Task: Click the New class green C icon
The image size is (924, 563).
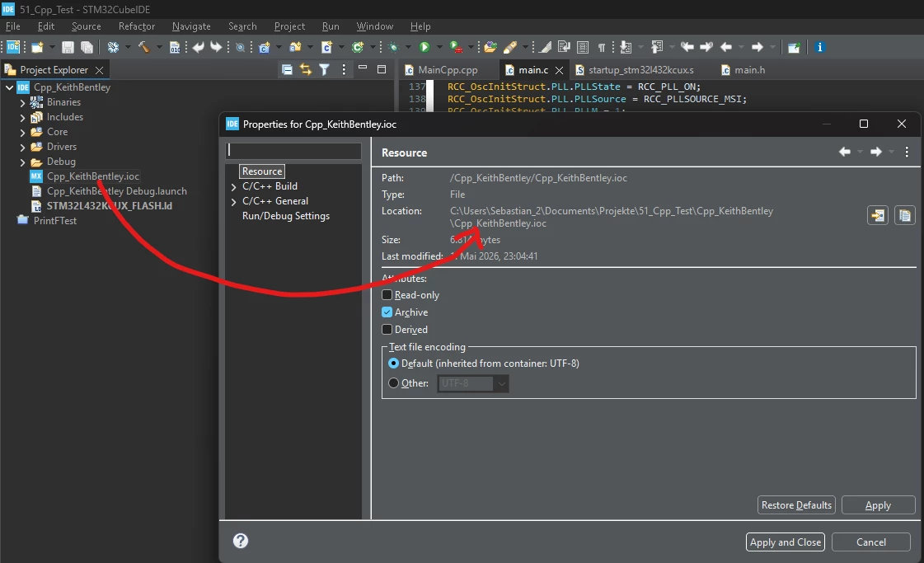Action: click(x=358, y=47)
